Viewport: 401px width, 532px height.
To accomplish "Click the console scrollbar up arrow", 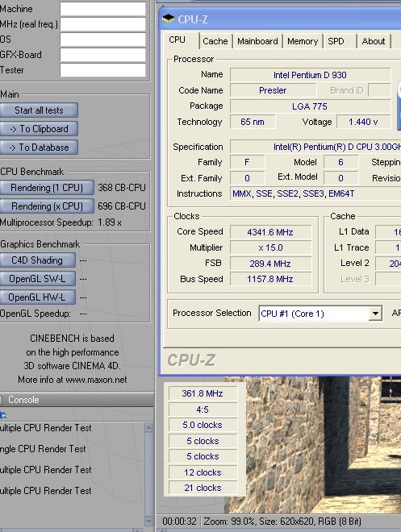I will click(148, 427).
